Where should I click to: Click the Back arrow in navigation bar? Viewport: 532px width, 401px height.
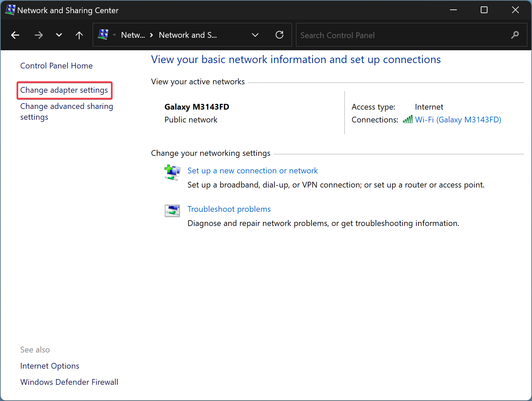coord(15,35)
